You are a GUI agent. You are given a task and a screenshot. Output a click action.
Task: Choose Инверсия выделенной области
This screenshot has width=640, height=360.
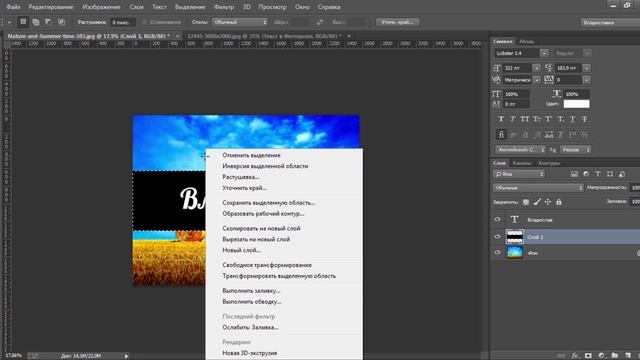click(265, 166)
